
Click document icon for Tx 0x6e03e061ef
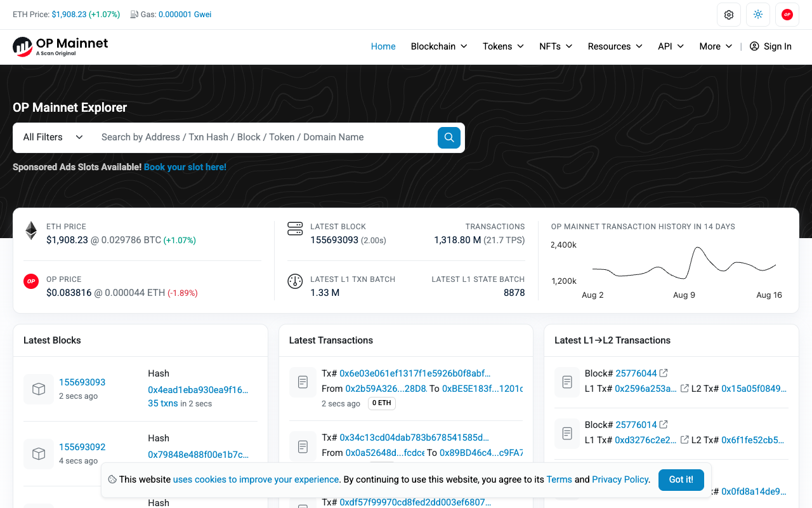(303, 382)
